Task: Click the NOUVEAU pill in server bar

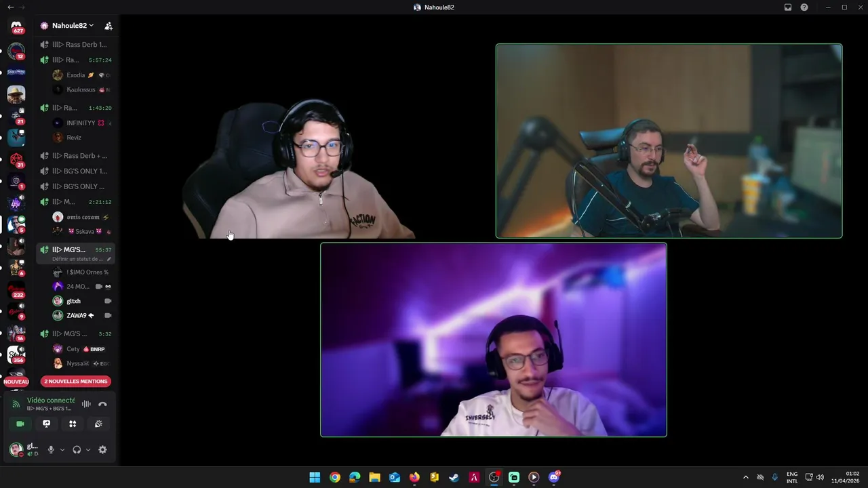Action: tap(16, 382)
